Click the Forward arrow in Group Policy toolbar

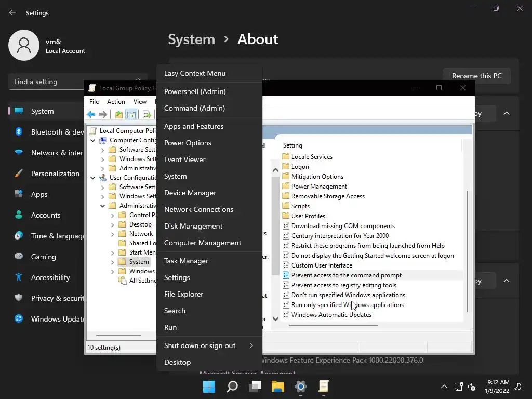tap(102, 115)
